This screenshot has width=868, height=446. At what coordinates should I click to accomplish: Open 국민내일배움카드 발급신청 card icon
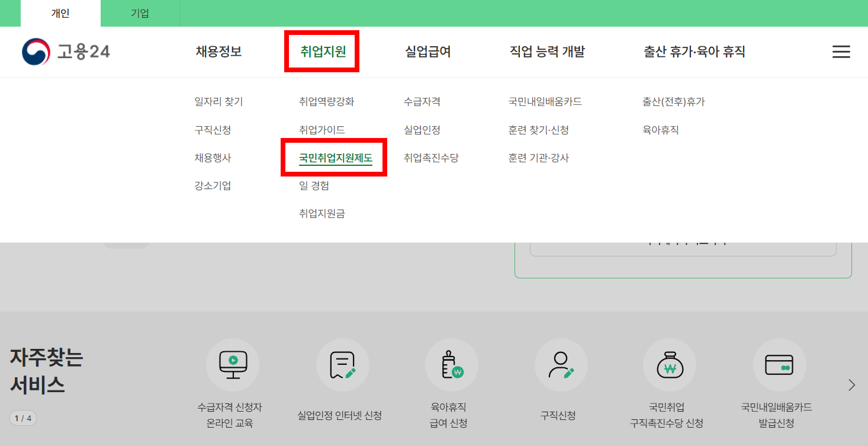[779, 365]
